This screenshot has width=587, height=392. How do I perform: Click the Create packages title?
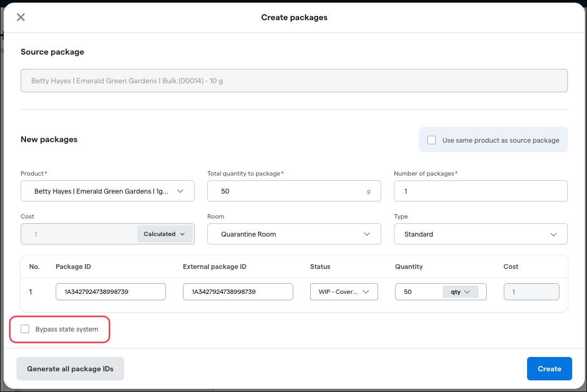tap(294, 17)
